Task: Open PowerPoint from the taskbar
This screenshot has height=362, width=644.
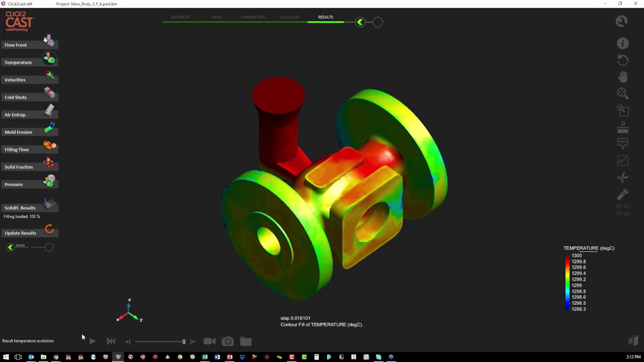Action: (229, 357)
